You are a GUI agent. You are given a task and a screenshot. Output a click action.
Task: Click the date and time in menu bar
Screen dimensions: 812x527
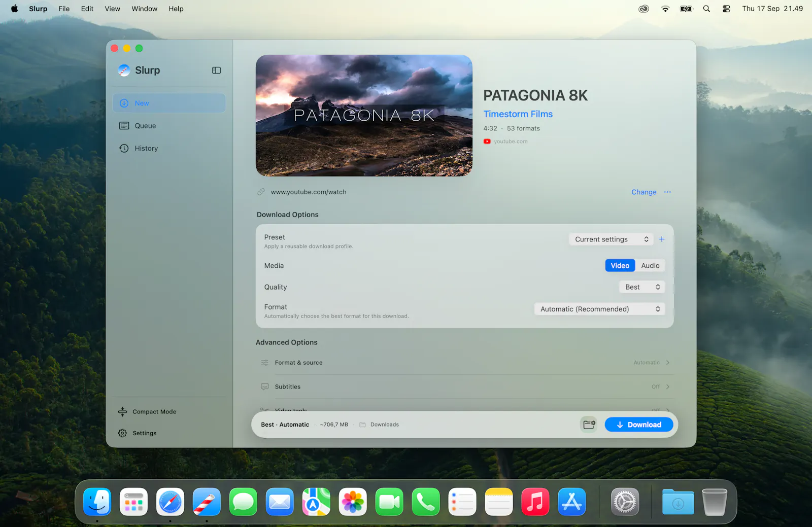coord(772,9)
